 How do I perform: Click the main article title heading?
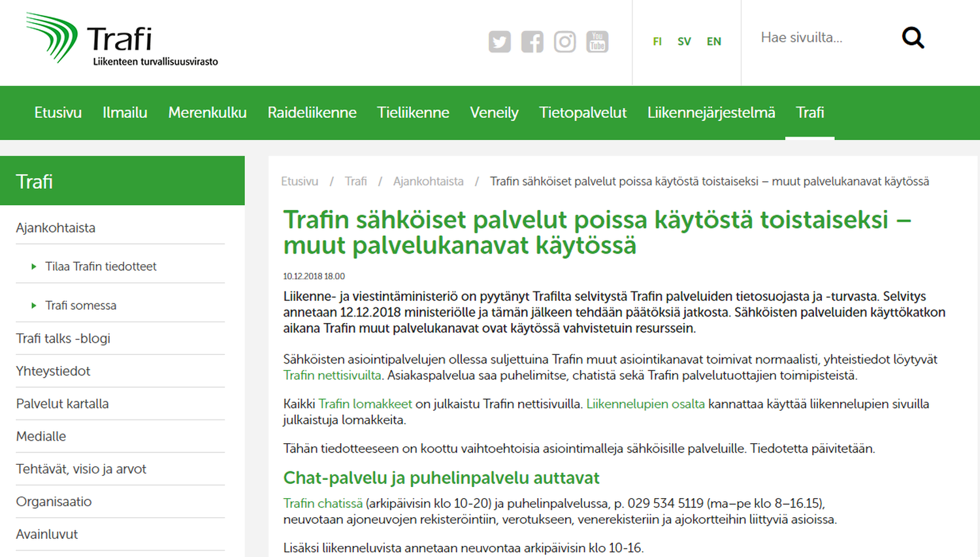click(x=596, y=233)
